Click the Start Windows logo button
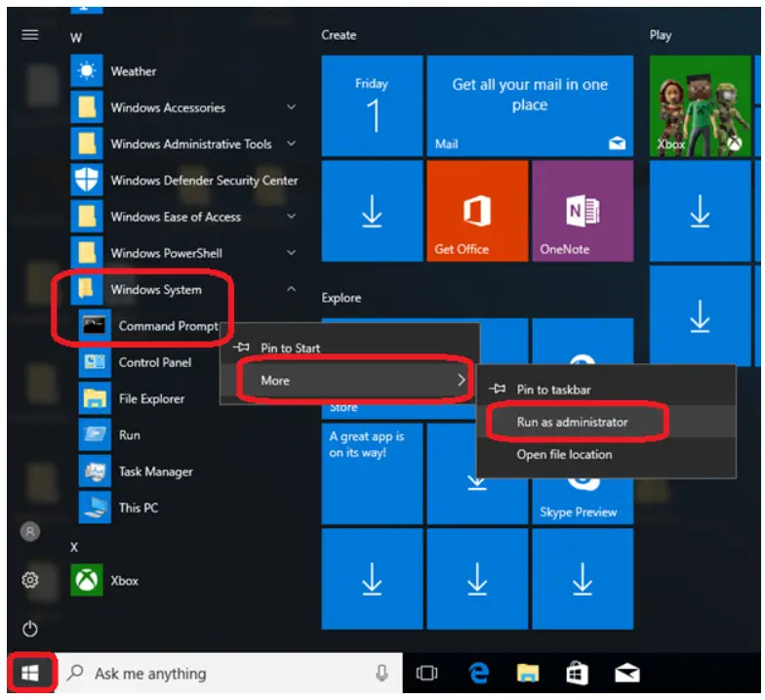 30,674
